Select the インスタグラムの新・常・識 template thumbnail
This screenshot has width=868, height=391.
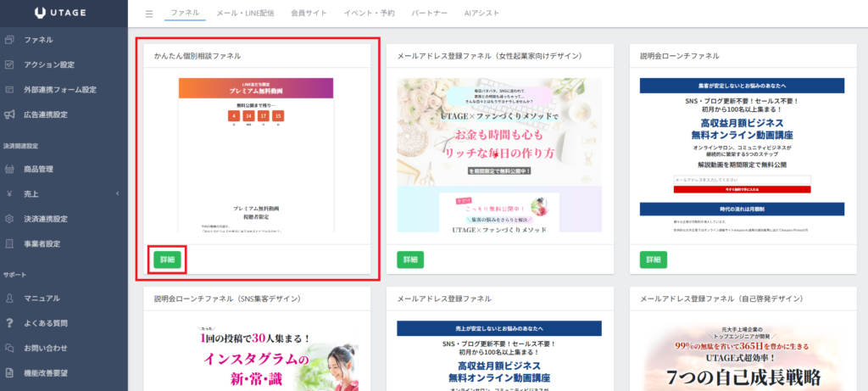coord(257,356)
